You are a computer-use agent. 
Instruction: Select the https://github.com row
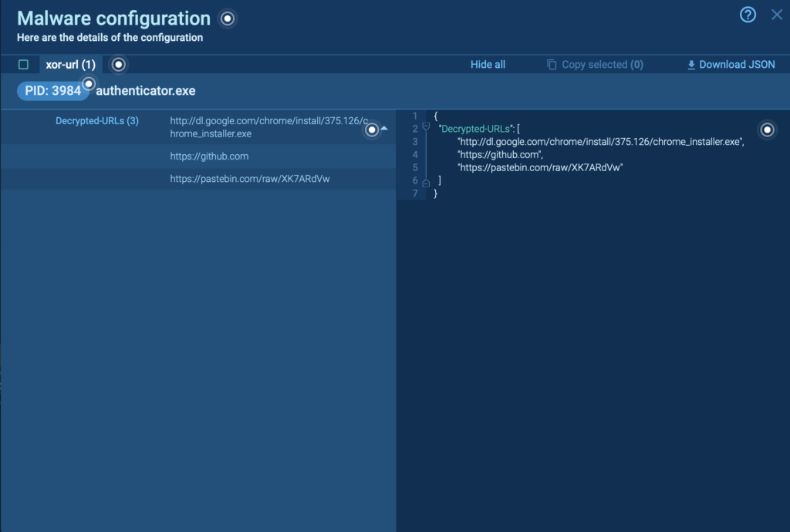209,157
